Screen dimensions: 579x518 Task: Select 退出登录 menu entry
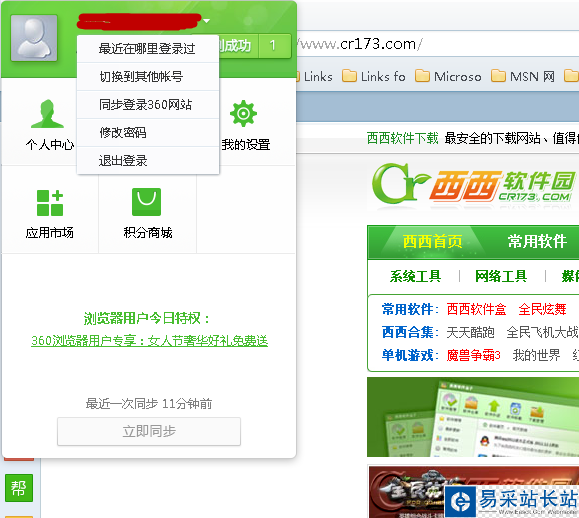coord(148,161)
